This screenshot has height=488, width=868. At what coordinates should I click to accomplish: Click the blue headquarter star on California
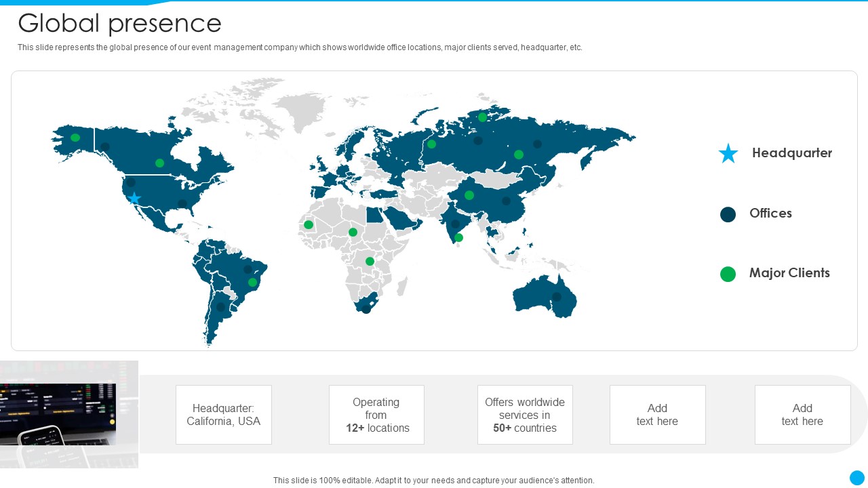coord(134,199)
